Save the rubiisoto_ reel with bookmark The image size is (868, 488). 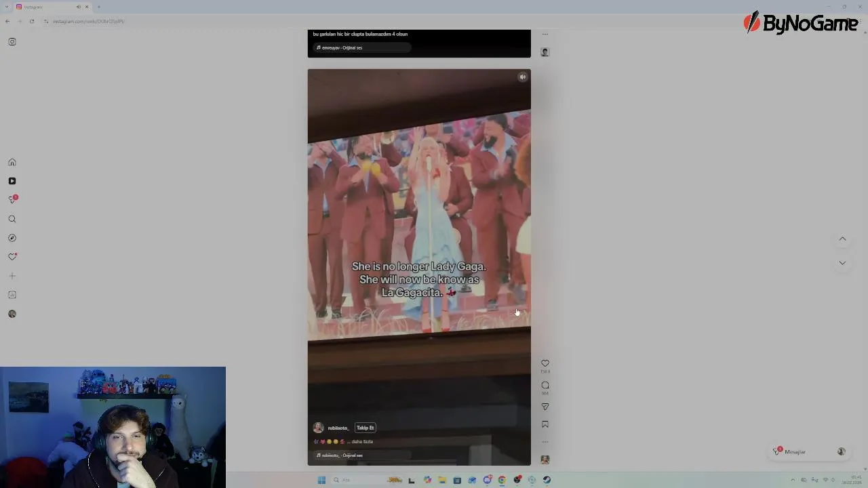coord(545,424)
